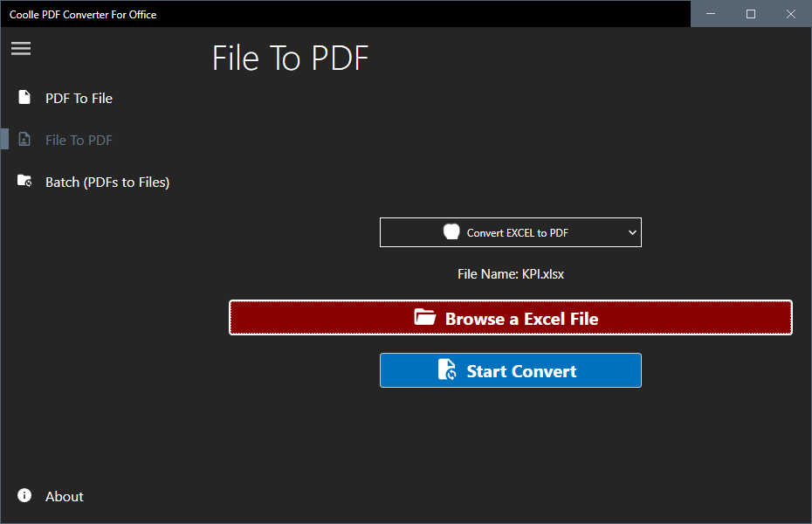812x524 pixels.
Task: Click the file convert icon on Start Convert
Action: 447,370
